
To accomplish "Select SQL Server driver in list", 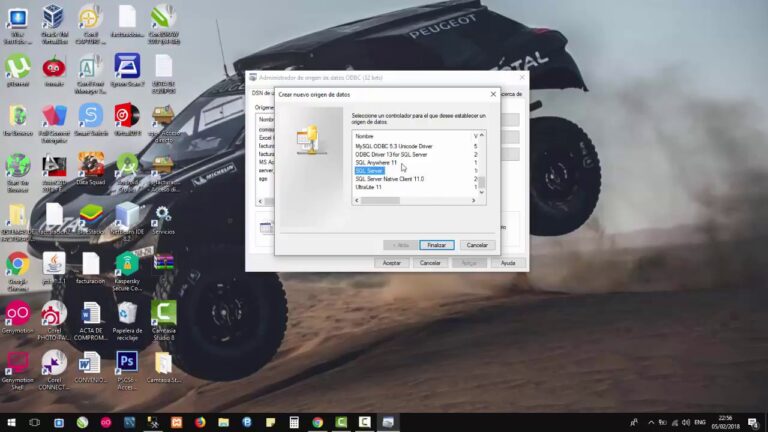I will (369, 171).
